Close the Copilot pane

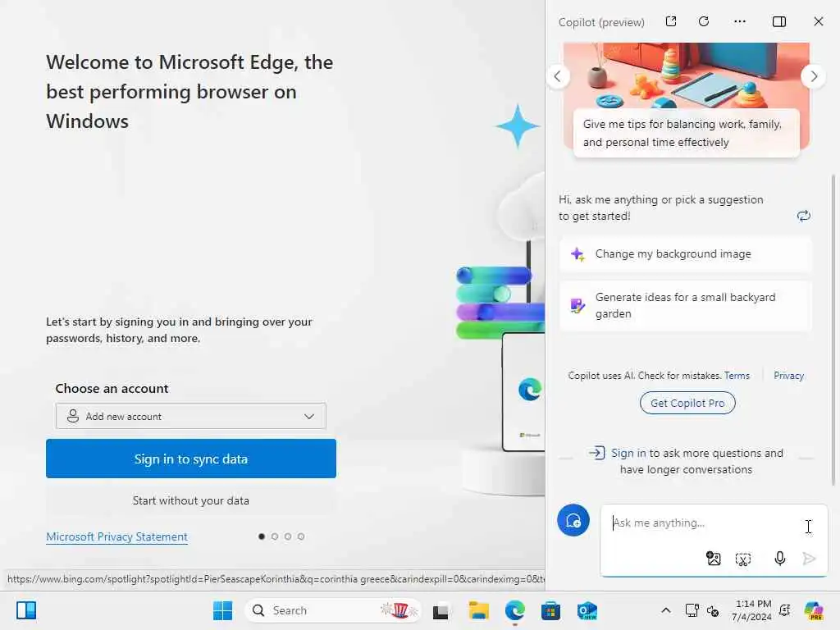pyautogui.click(x=819, y=21)
